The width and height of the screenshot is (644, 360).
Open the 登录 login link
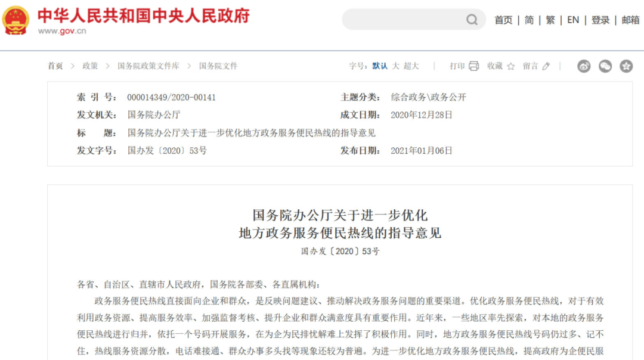pyautogui.click(x=600, y=20)
